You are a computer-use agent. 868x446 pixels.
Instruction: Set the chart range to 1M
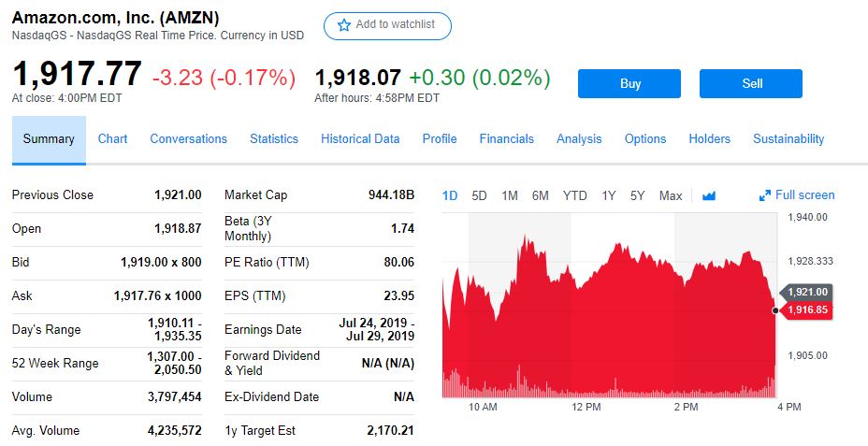coord(510,195)
